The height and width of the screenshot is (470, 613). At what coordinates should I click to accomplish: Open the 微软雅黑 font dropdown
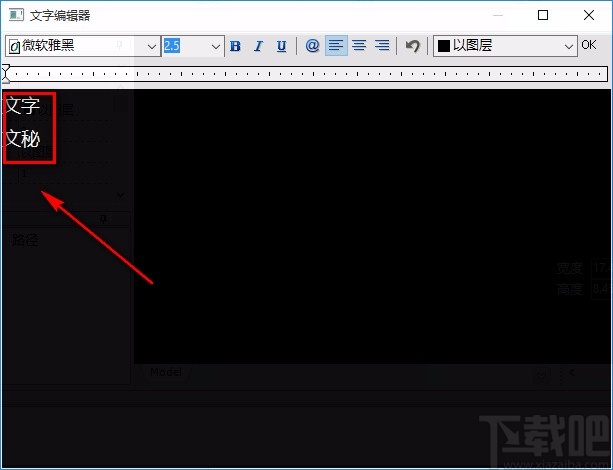152,46
